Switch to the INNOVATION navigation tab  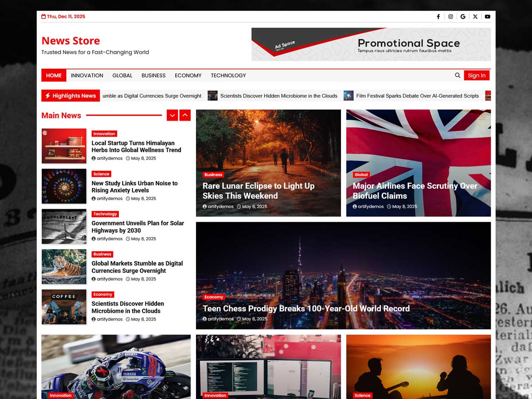(x=87, y=75)
